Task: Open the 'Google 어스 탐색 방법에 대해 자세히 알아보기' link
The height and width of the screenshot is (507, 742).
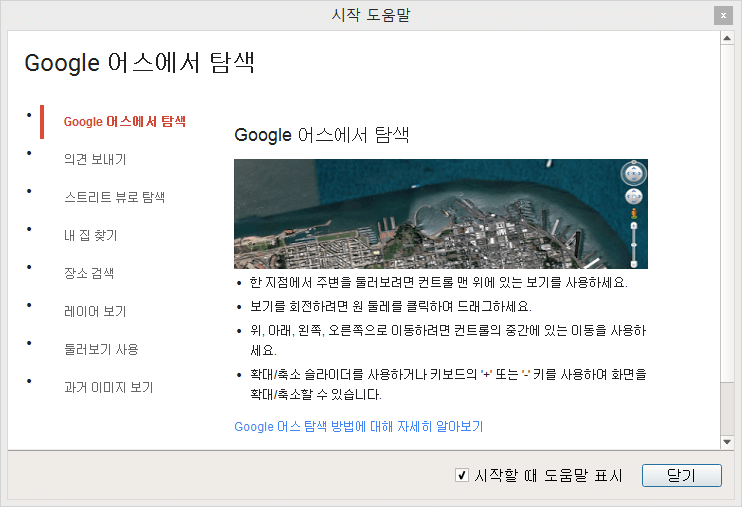Action: tap(358, 427)
